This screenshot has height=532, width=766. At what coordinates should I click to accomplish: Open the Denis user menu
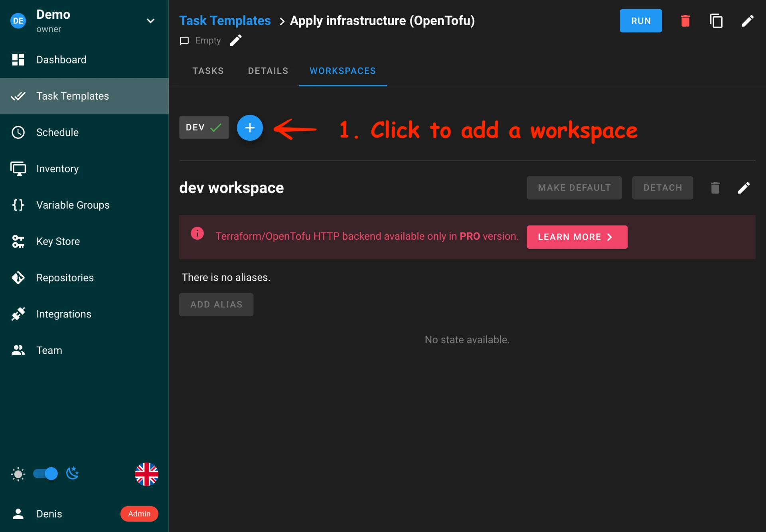pyautogui.click(x=49, y=514)
